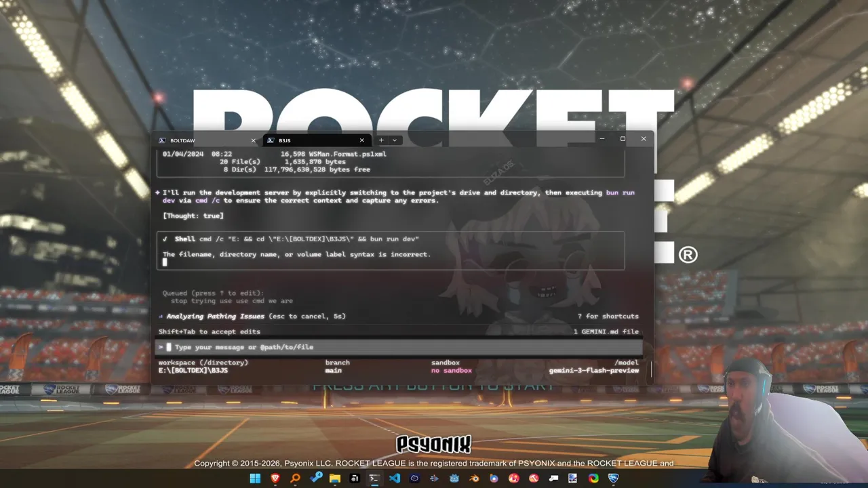Open the orange magnifier search app in taskbar
Screen dimensions: 868x488
coord(295,479)
